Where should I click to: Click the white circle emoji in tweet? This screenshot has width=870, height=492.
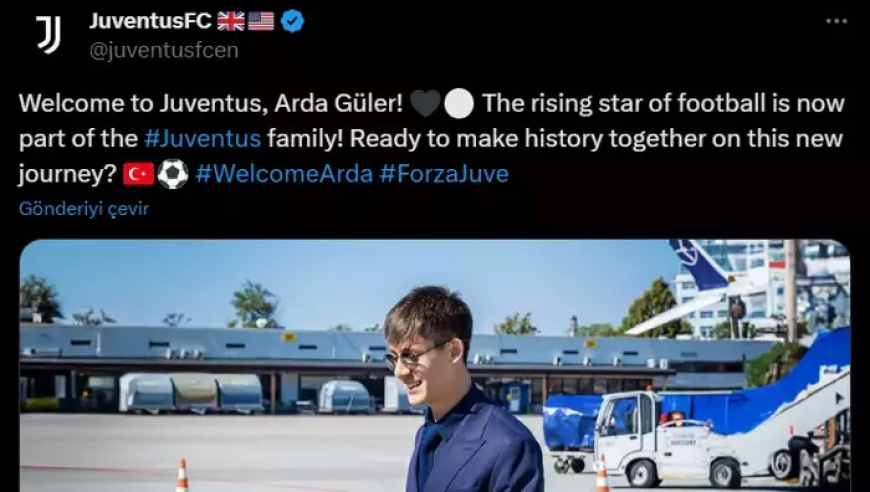459,104
